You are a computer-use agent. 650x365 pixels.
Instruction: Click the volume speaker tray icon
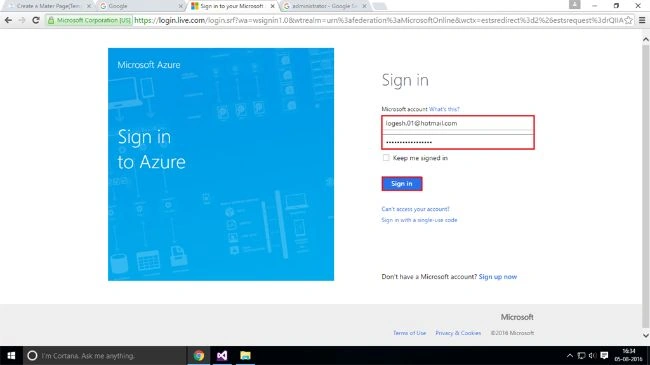point(592,355)
